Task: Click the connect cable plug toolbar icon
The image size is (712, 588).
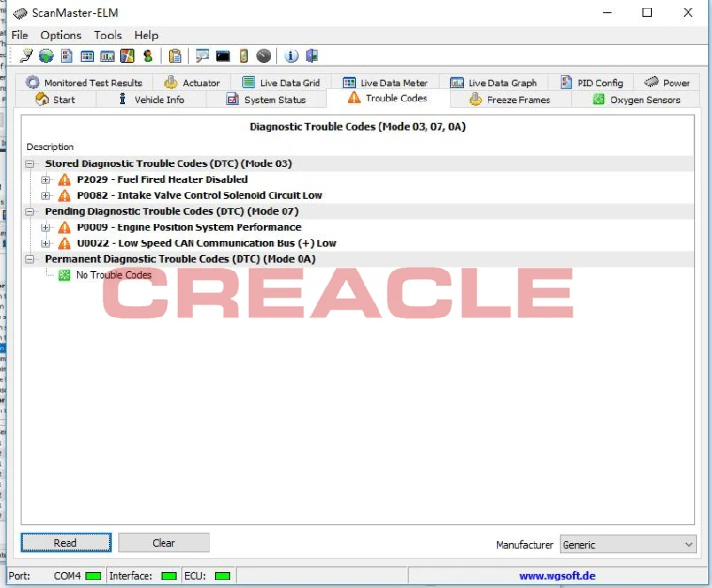Action: (25, 55)
